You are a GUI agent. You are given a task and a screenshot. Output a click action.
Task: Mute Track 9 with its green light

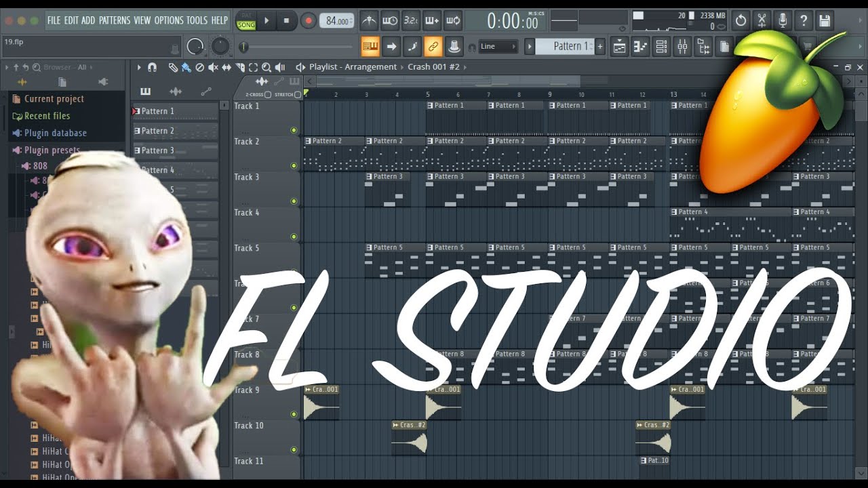click(x=294, y=414)
